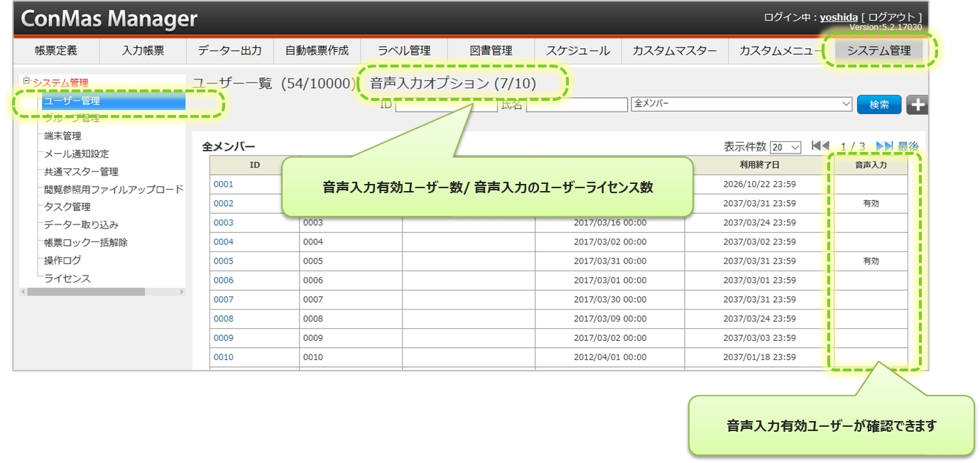Image resolution: width=980 pixels, height=463 pixels.
Task: Select the 自動帳票作成 tab
Action: coord(317,50)
